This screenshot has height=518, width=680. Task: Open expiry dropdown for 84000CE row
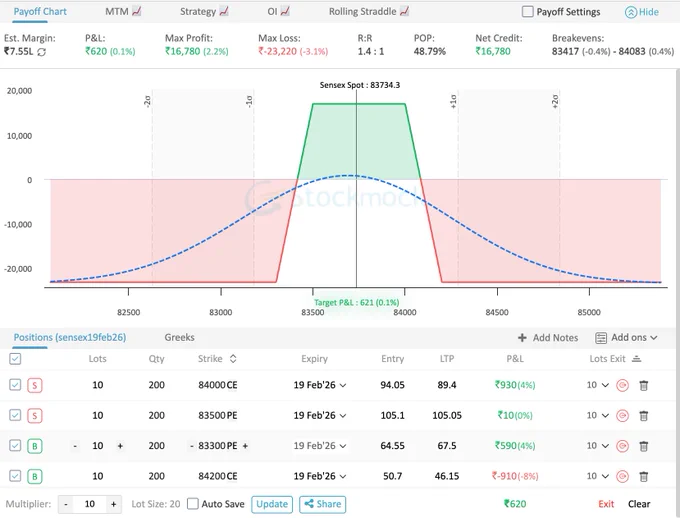coord(320,385)
